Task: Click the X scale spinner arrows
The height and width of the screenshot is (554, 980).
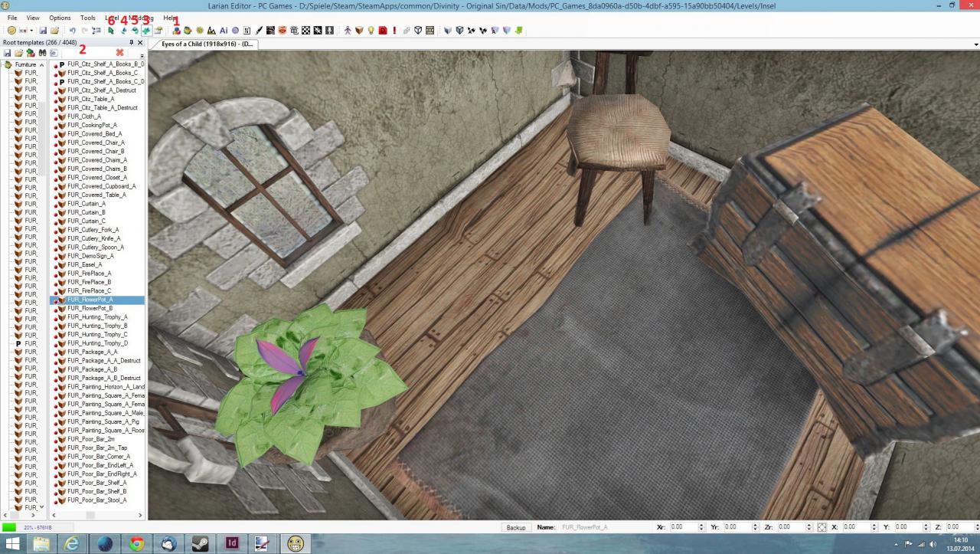Action: (874, 527)
